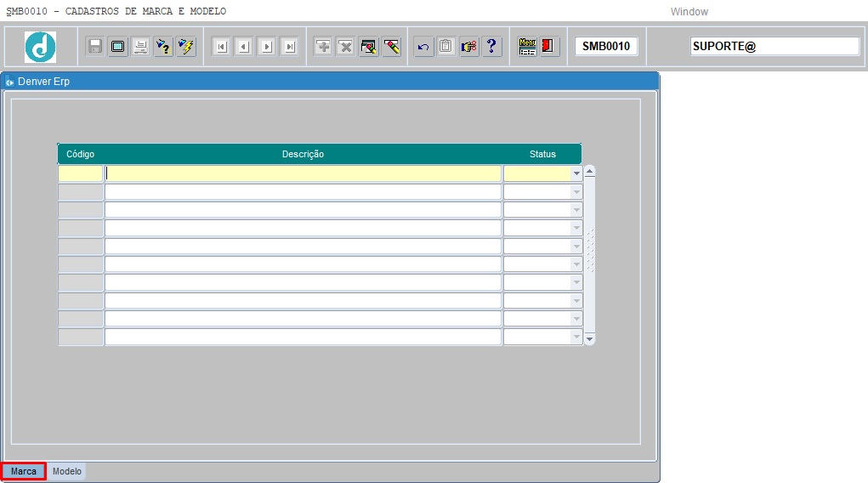Click the Print icon in toolbar
Viewport: 868px width, 483px height.
point(140,47)
